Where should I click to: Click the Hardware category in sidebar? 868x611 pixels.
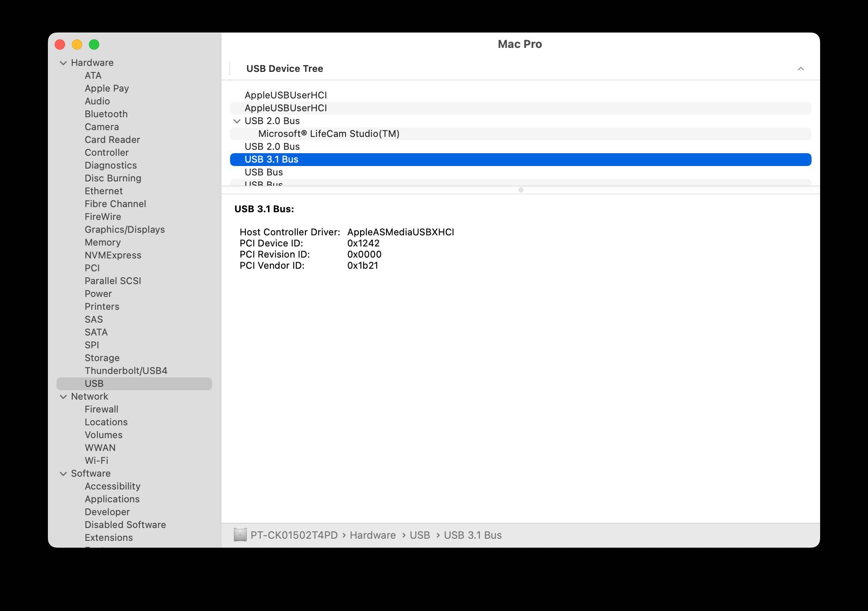tap(92, 62)
